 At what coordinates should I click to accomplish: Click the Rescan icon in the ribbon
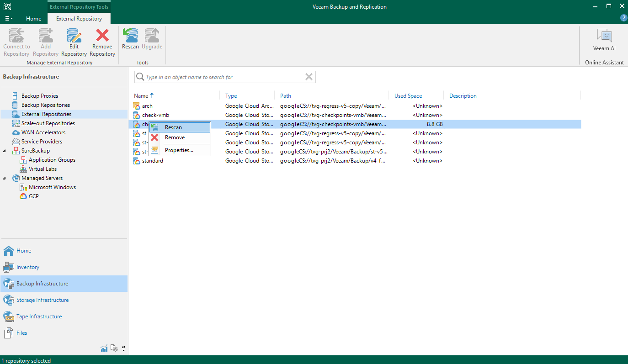point(130,36)
